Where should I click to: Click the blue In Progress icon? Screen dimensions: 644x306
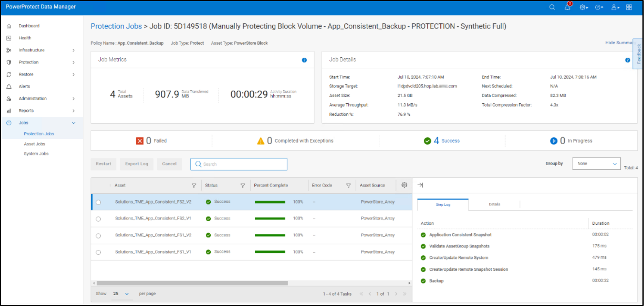tap(554, 141)
